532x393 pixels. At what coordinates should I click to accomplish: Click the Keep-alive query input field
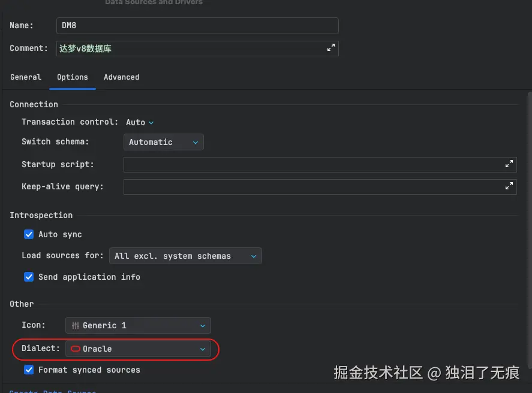[x=320, y=187]
